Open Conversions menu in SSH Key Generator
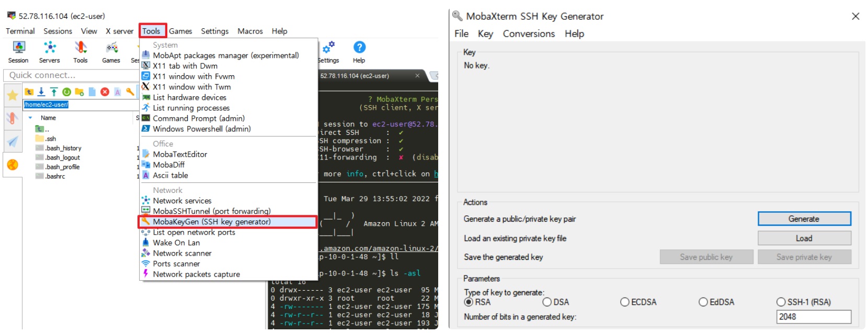The width and height of the screenshot is (868, 333). click(529, 33)
